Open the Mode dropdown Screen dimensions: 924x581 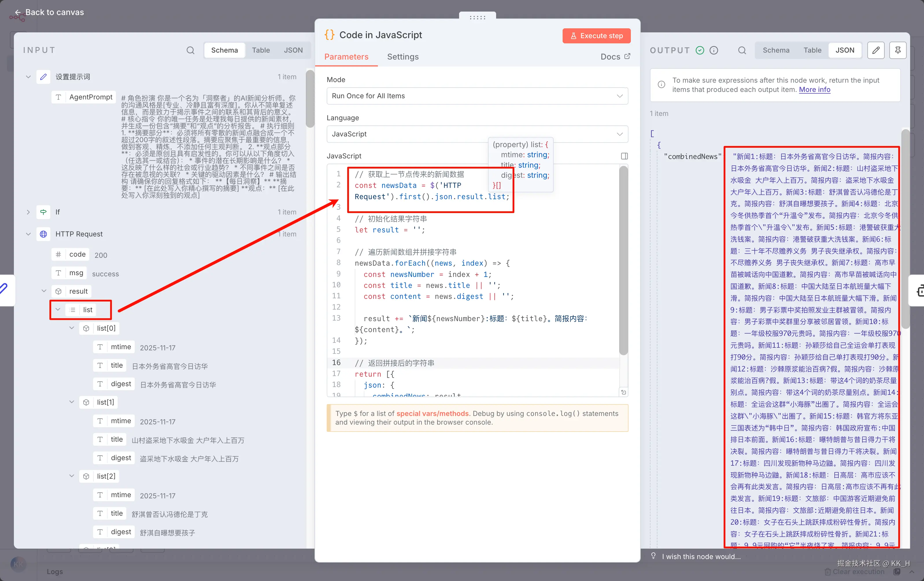tap(477, 96)
